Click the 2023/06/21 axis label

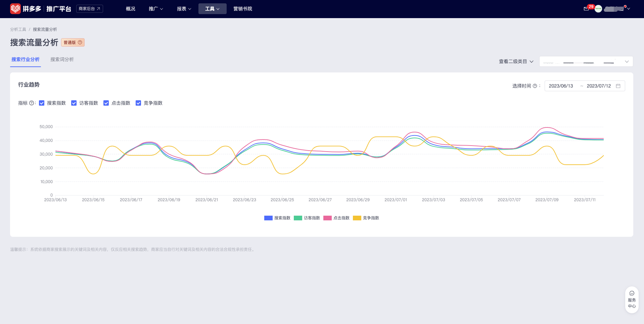coord(207,200)
